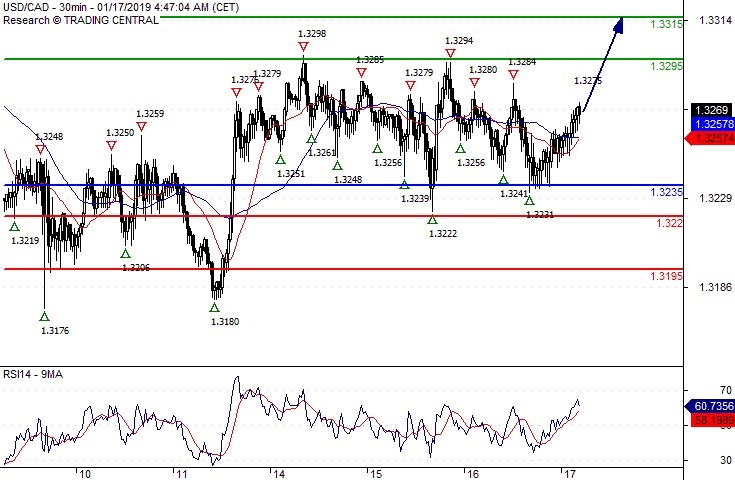Click the 1.3219 price label
Viewport: 735px width, 480px height.
point(25,240)
